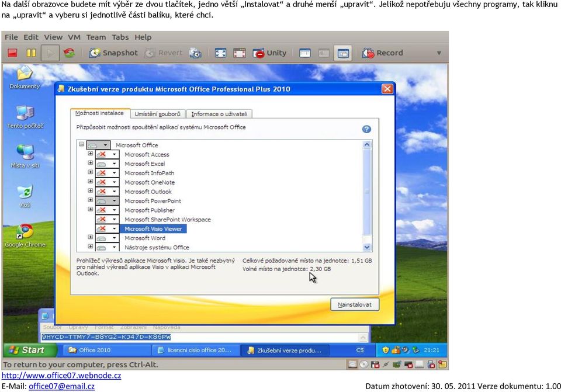Expand the Nástroje systému Office node
Screen dimensions: 561x392
91,247
